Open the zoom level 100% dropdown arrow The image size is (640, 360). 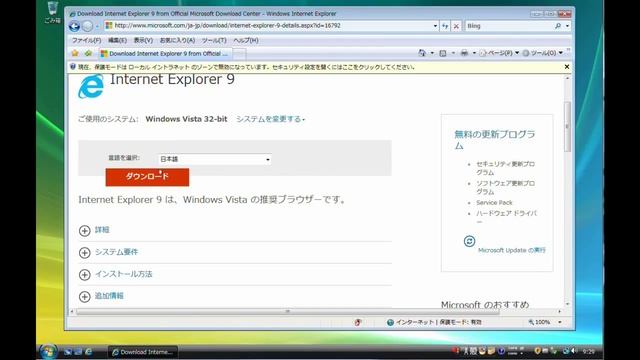[x=560, y=322]
